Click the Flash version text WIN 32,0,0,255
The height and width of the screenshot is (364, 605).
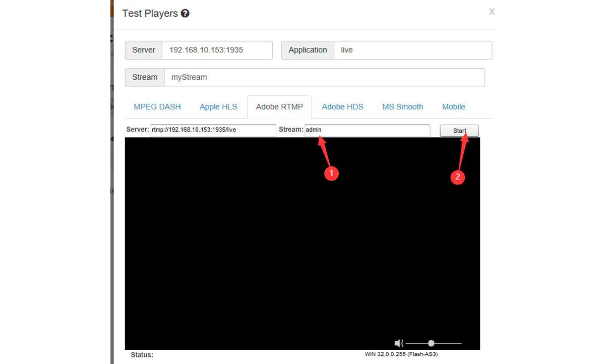pyautogui.click(x=402, y=354)
